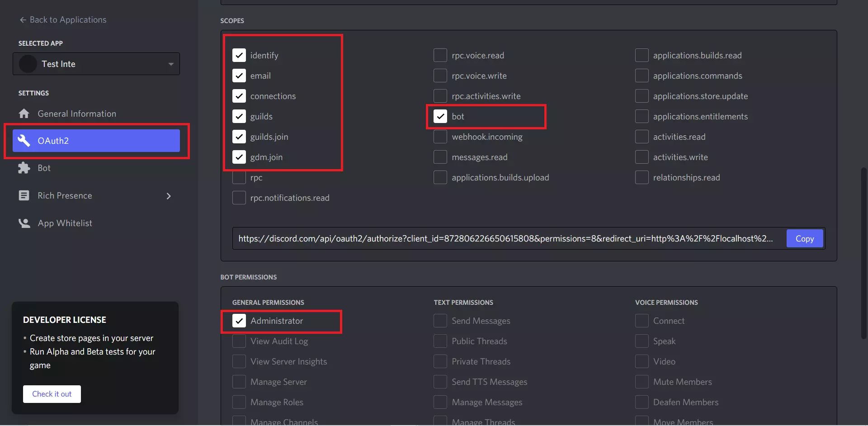Uncheck the bot scope

tap(440, 116)
